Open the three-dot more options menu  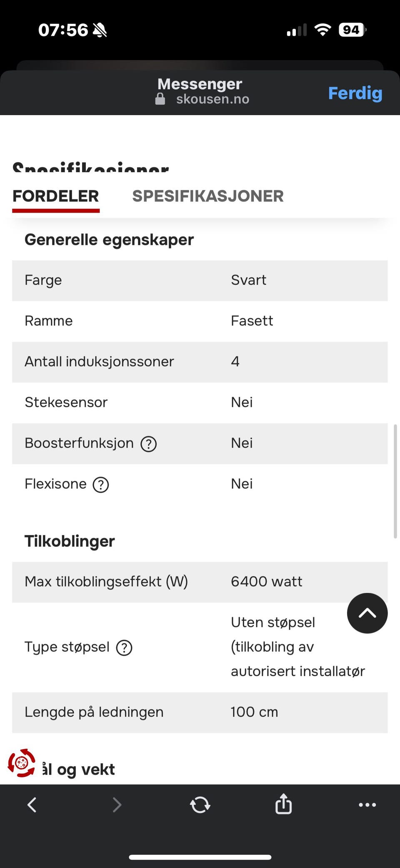coord(367,805)
